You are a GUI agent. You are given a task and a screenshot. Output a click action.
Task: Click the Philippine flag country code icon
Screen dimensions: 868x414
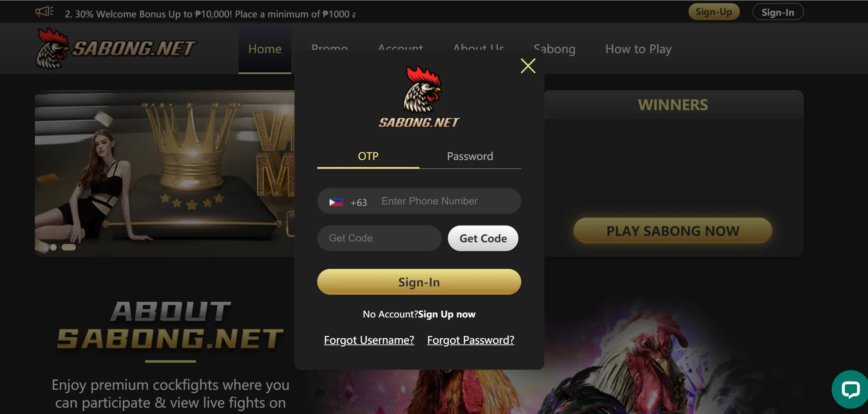tap(336, 201)
